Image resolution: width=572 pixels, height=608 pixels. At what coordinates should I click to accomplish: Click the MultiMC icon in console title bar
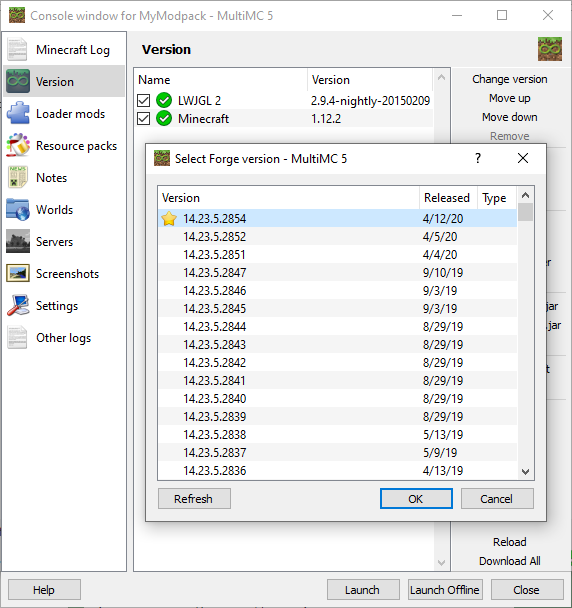pyautogui.click(x=17, y=16)
